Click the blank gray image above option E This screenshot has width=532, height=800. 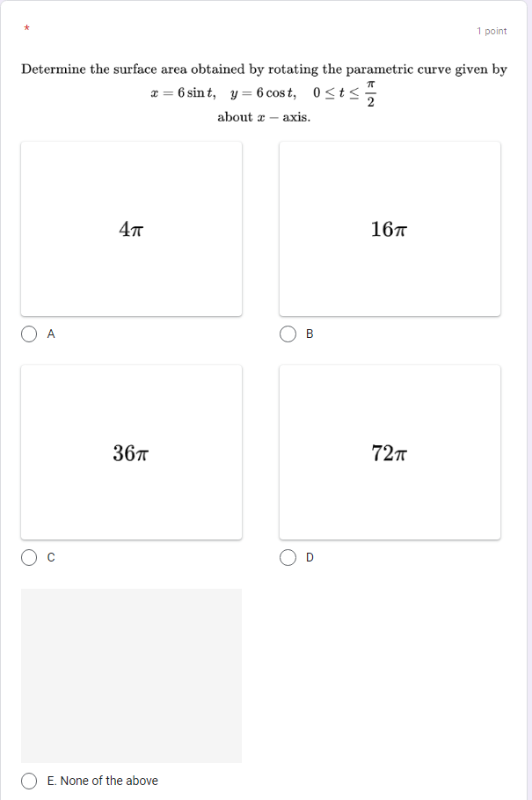tap(131, 674)
